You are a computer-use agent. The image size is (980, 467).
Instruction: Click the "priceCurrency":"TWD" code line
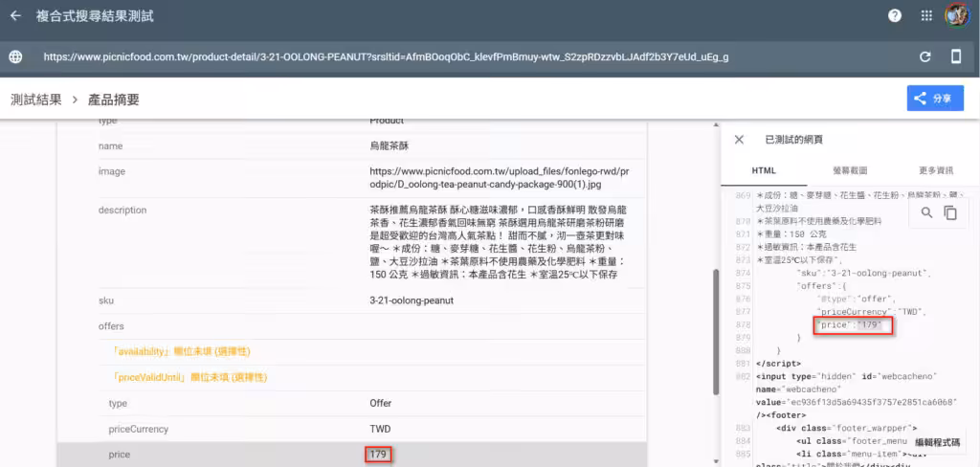click(x=873, y=311)
